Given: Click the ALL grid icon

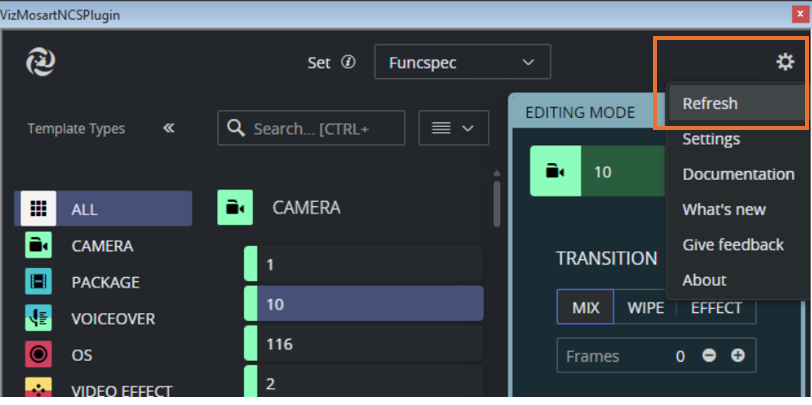Looking at the screenshot, I should tap(38, 209).
